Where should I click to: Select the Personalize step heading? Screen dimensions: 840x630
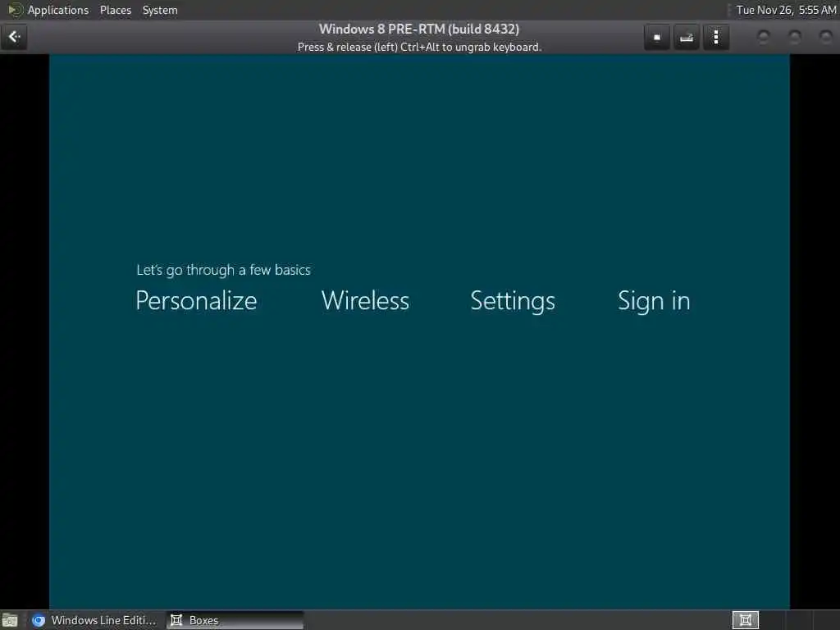197,300
